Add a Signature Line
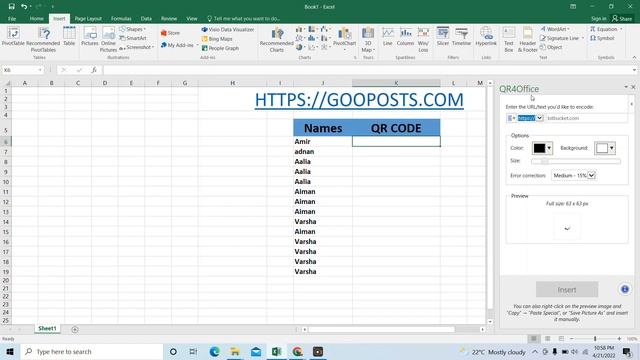The height and width of the screenshot is (360, 640). [x=562, y=38]
